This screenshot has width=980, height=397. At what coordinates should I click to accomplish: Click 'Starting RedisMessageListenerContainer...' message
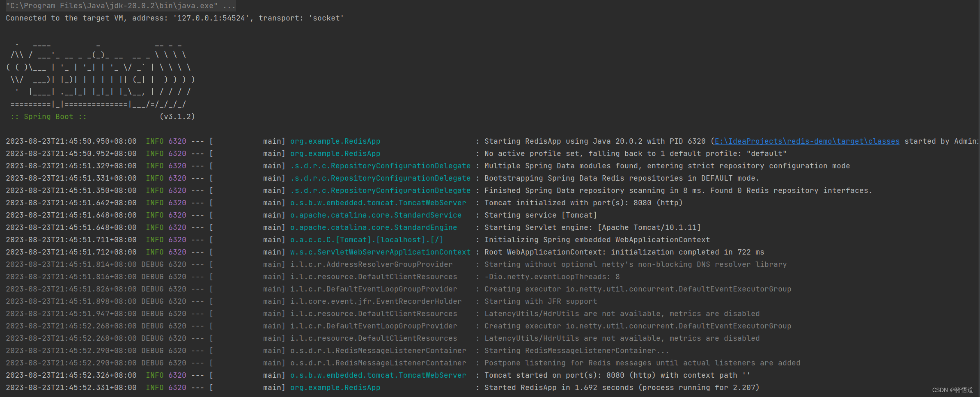click(576, 351)
